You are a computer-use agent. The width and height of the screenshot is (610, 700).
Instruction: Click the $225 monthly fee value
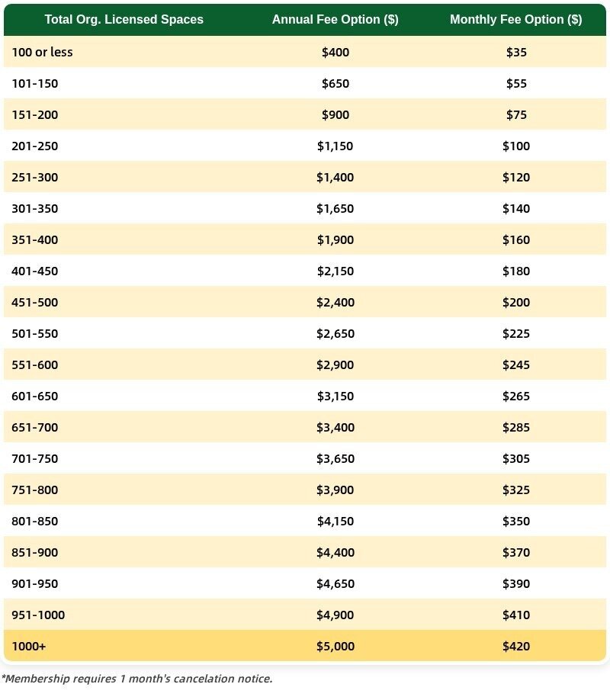(516, 334)
